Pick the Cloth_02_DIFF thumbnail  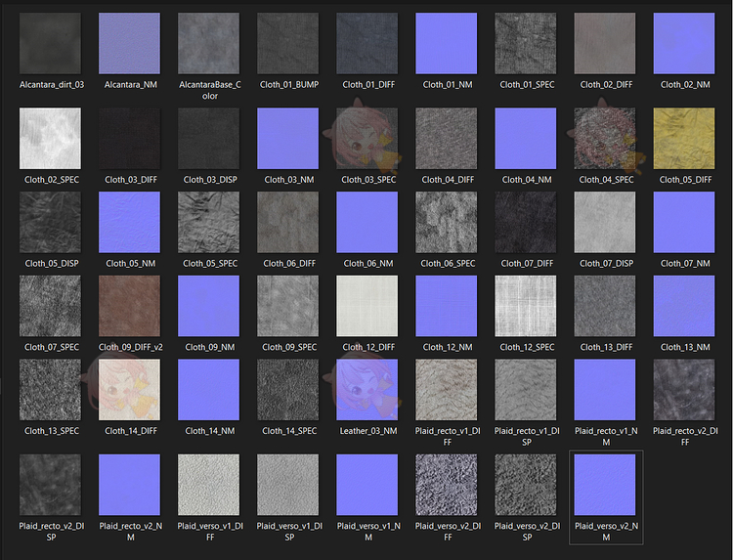tap(605, 43)
